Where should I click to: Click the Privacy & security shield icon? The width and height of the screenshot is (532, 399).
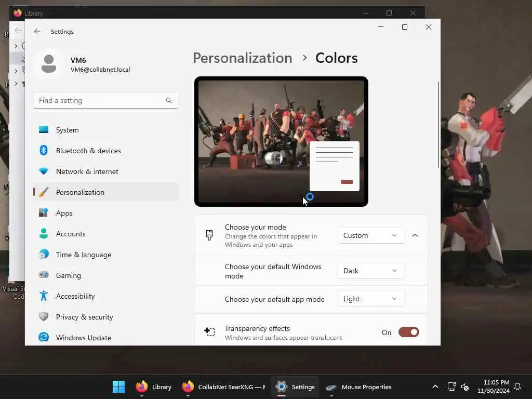click(x=44, y=316)
